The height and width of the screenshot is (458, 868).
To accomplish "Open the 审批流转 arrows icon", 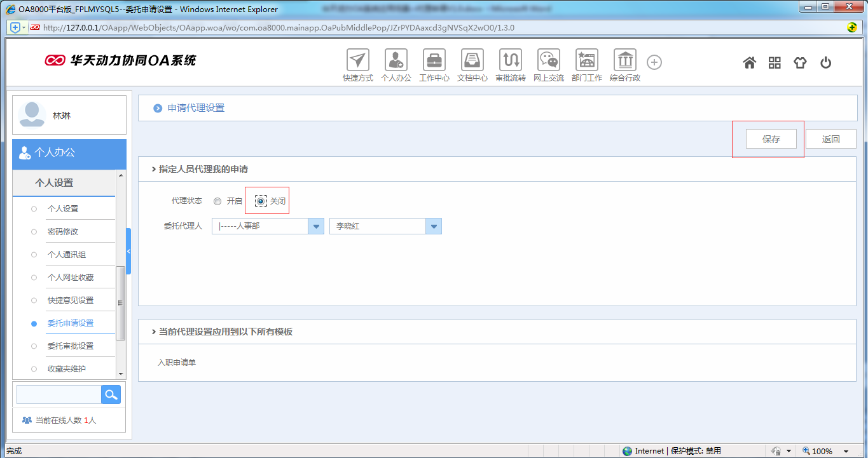I will pyautogui.click(x=511, y=60).
